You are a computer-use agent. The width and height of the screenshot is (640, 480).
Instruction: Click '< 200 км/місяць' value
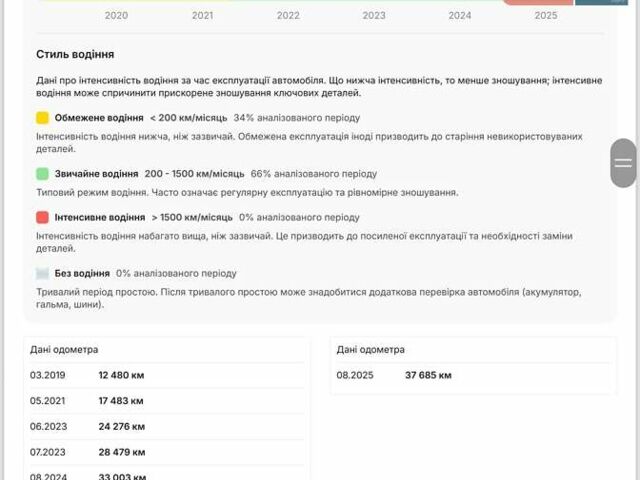[x=189, y=118]
